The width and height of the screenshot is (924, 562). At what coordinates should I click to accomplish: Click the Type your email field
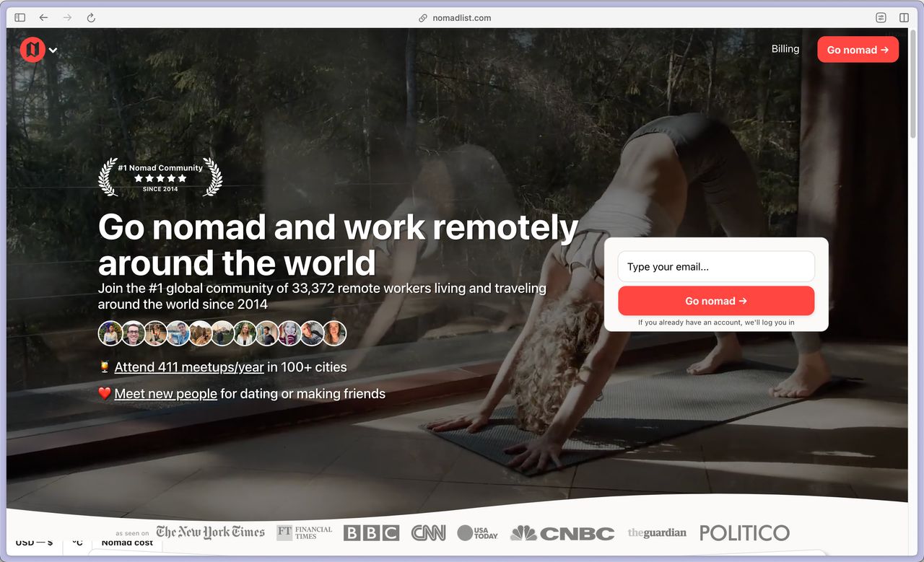pyautogui.click(x=715, y=267)
